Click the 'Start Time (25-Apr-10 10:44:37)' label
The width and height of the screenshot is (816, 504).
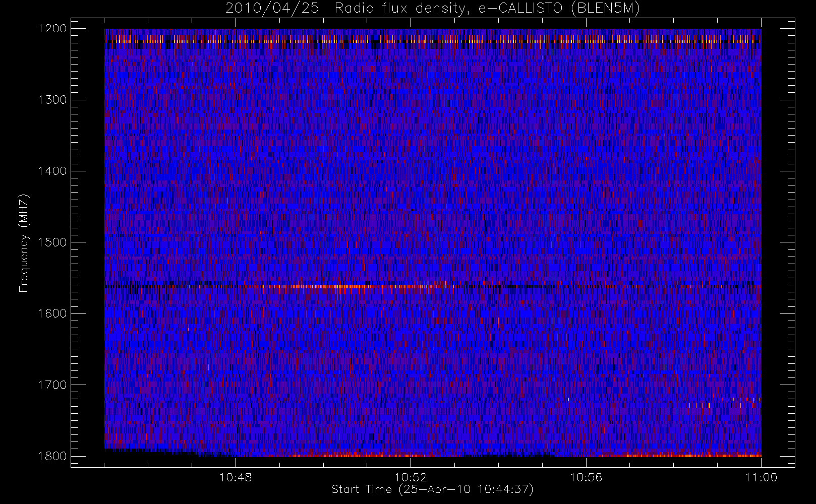(x=432, y=489)
